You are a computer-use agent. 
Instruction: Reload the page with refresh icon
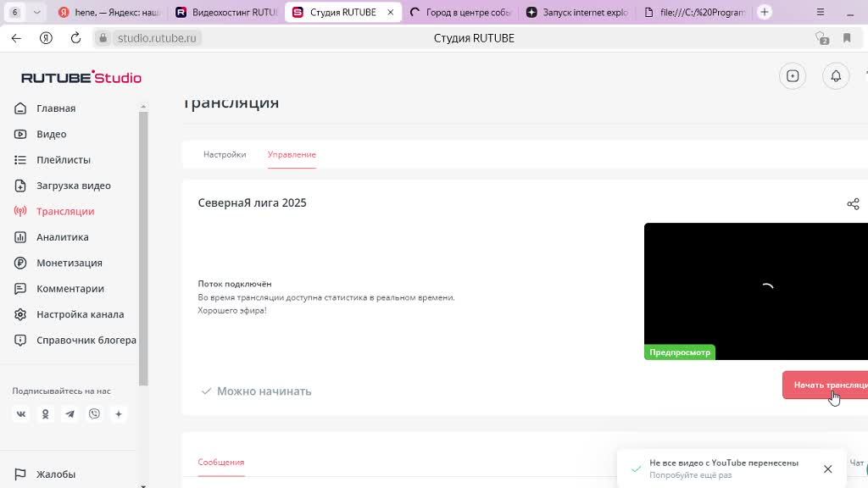pyautogui.click(x=75, y=38)
